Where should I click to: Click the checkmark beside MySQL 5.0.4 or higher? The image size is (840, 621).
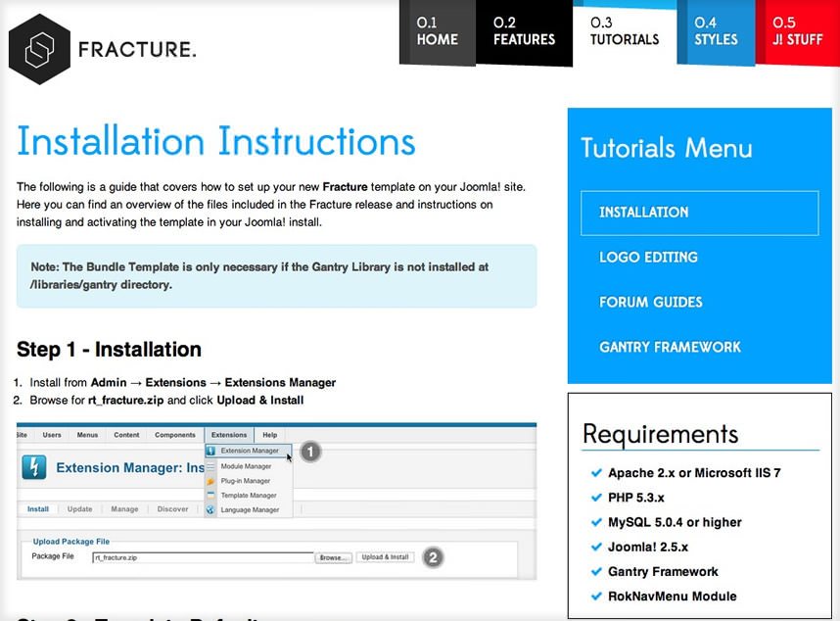point(595,522)
